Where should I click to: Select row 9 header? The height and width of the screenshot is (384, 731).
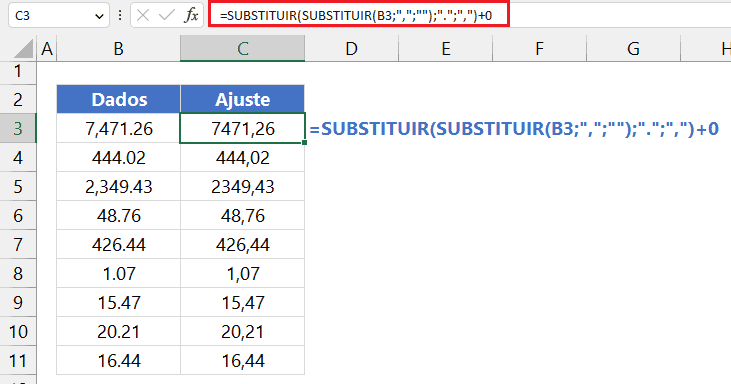[x=18, y=302]
